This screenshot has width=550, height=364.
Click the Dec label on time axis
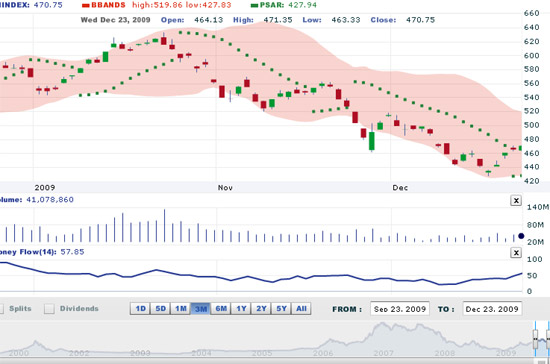pyautogui.click(x=400, y=188)
